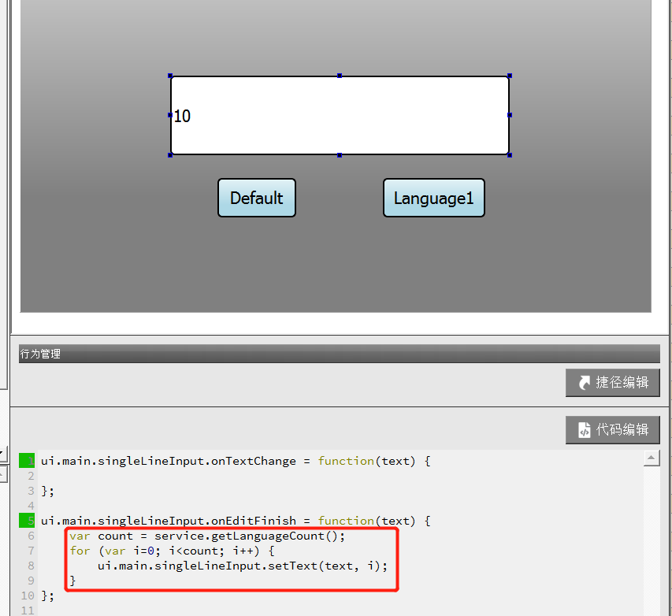This screenshot has width=672, height=616.
Task: Click the top-center resize handle of the input
Action: pos(340,76)
